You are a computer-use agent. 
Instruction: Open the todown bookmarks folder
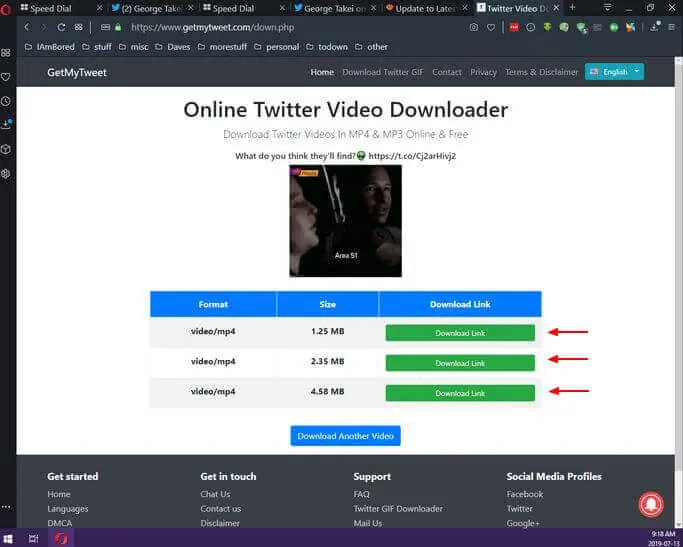(x=327, y=47)
